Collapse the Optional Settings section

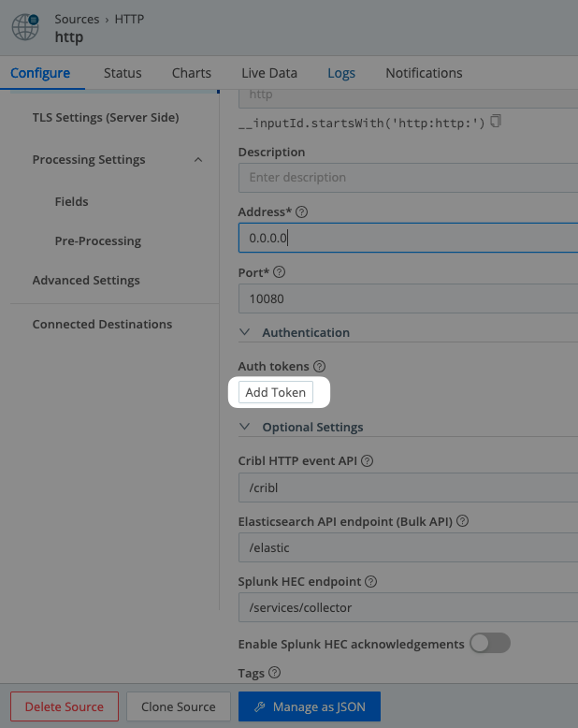pos(246,427)
